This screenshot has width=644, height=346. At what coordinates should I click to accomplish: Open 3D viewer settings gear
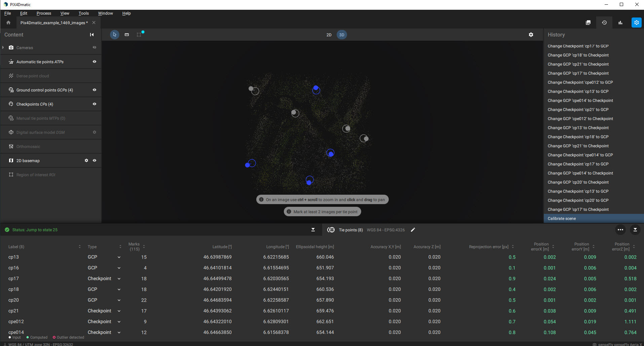point(531,35)
